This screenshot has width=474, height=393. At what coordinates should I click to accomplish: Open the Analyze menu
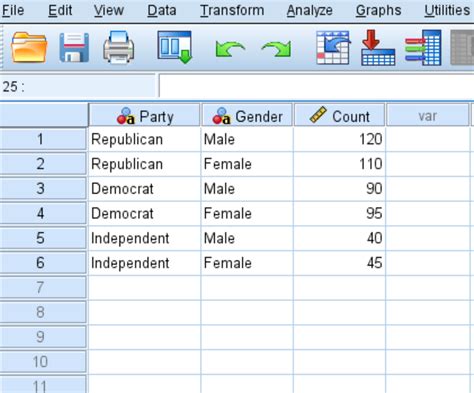pyautogui.click(x=310, y=10)
